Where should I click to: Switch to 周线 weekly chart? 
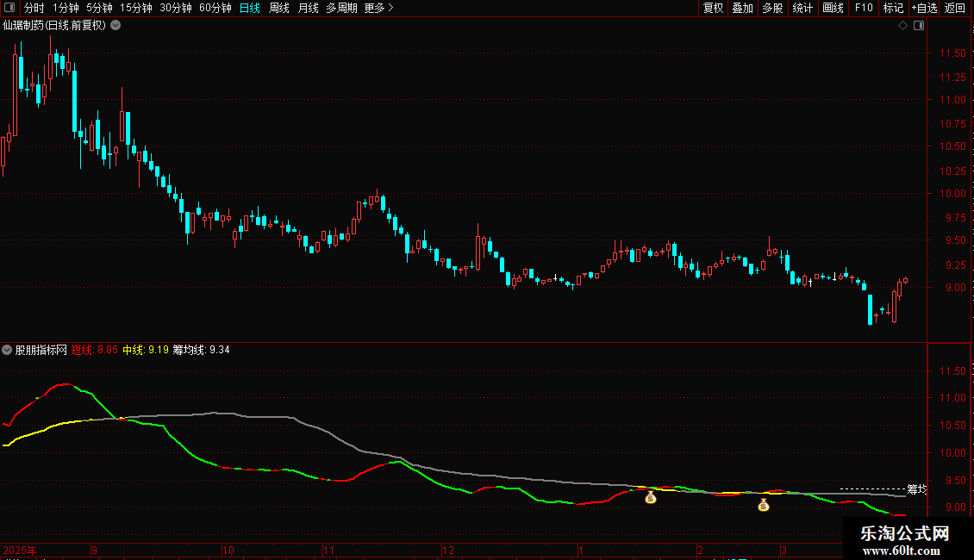(x=279, y=8)
